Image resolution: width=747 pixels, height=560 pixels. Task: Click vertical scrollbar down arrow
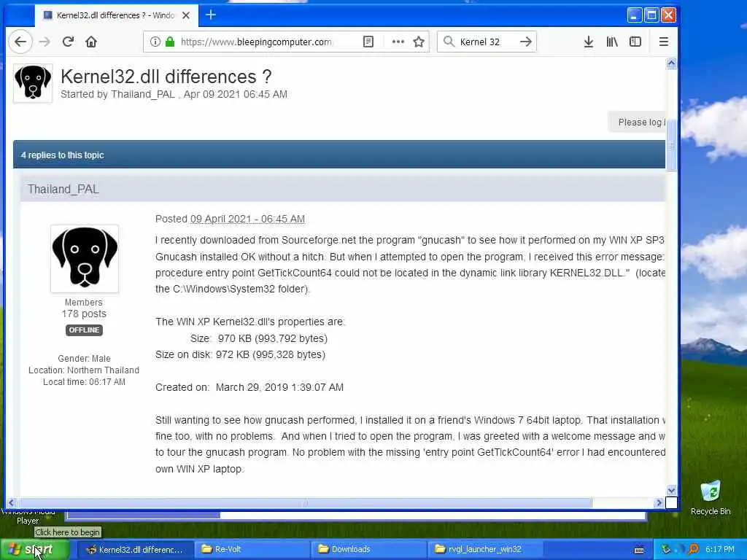tap(671, 491)
